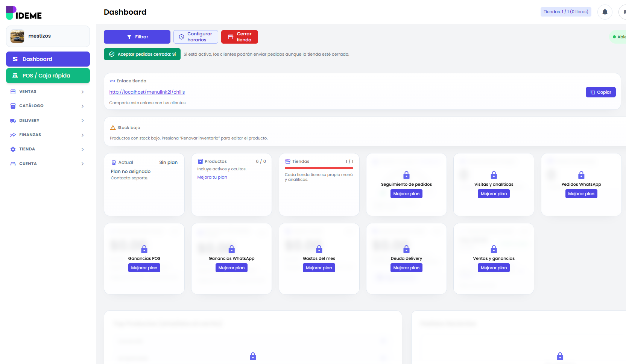Image resolution: width=626 pixels, height=364 pixels.
Task: Click lock icon on Deuda delivery
Action: tap(406, 249)
